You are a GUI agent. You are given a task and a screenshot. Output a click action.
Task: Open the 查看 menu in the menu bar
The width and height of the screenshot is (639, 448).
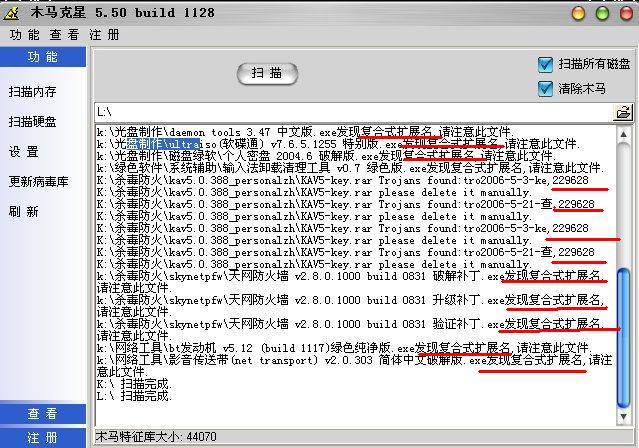(x=64, y=35)
